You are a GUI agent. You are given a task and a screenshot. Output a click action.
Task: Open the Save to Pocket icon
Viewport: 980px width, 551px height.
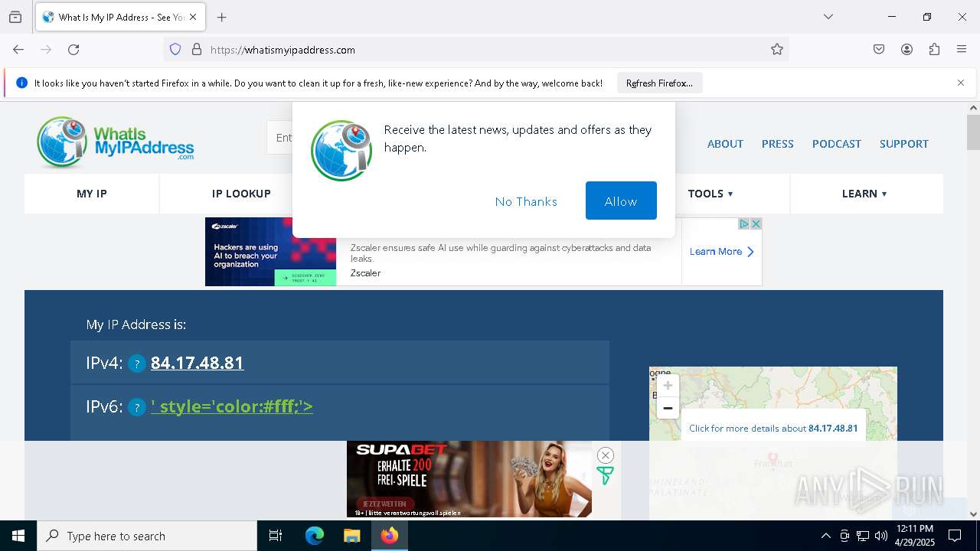click(879, 50)
